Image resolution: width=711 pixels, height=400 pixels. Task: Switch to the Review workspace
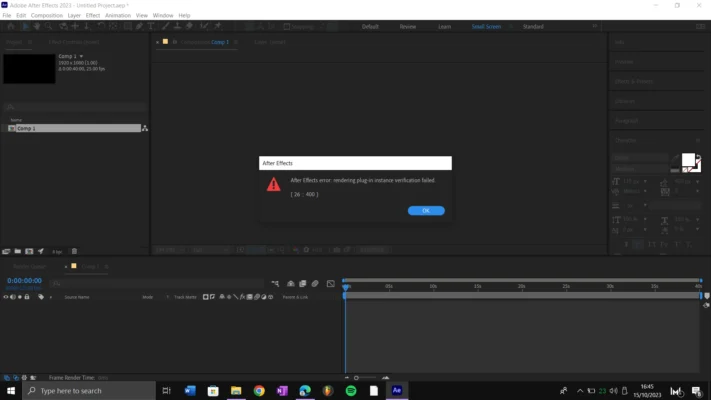408,27
